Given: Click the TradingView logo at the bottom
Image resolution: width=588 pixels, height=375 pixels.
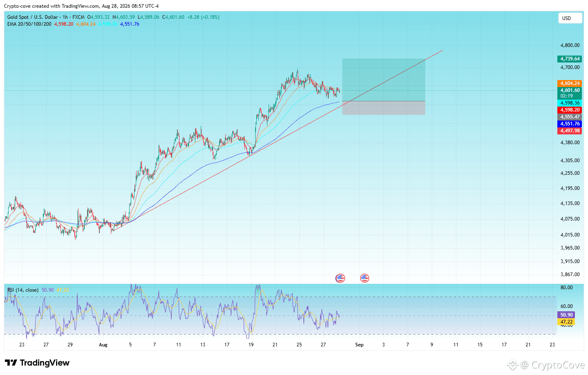Looking at the screenshot, I should pos(37,363).
